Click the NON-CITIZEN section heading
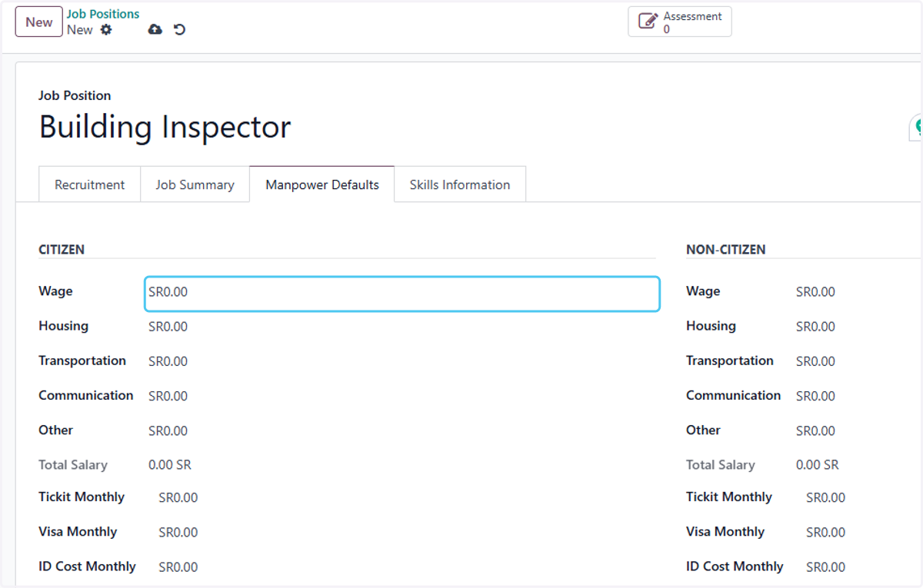Screen dimensions: 923x588 (725, 250)
